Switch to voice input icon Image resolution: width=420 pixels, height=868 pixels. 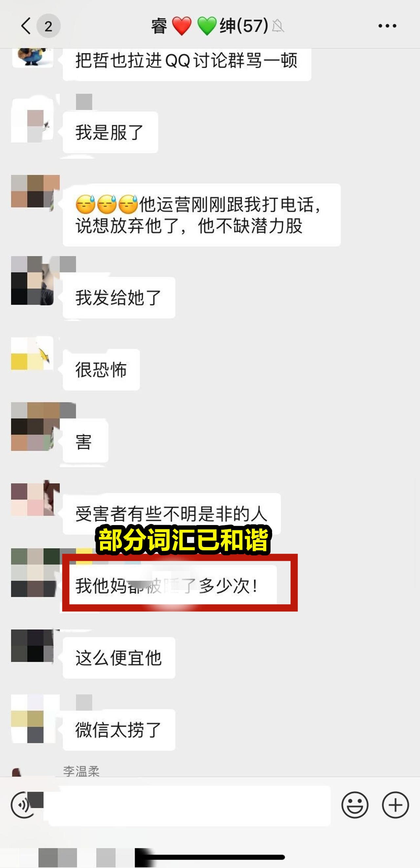pos(24,805)
